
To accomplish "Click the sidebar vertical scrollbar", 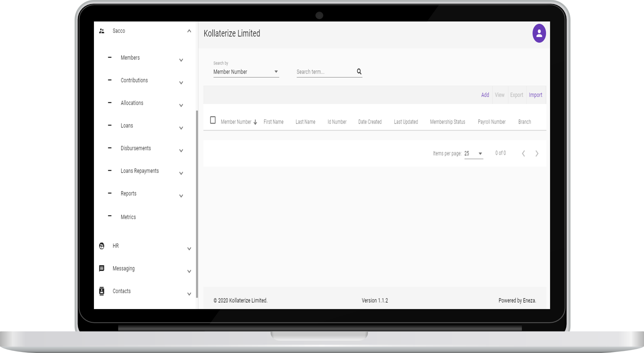I will click(x=197, y=204).
